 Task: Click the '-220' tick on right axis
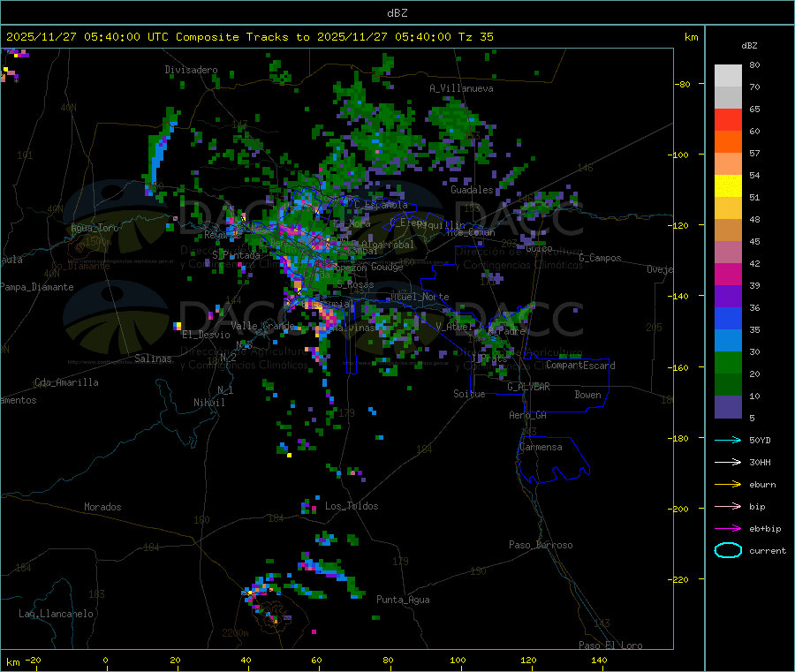click(x=680, y=580)
